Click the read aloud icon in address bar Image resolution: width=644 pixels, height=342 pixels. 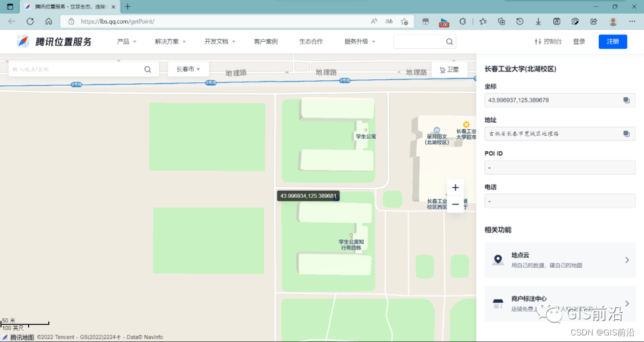[x=374, y=21]
